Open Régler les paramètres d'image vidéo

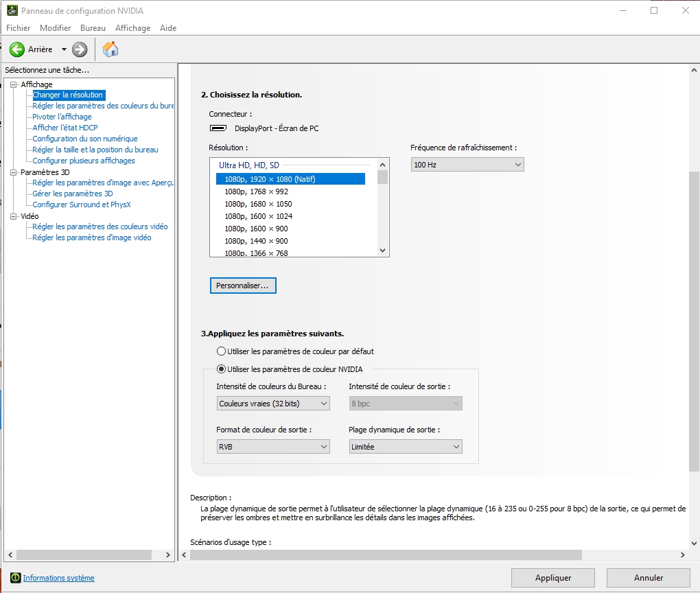91,237
